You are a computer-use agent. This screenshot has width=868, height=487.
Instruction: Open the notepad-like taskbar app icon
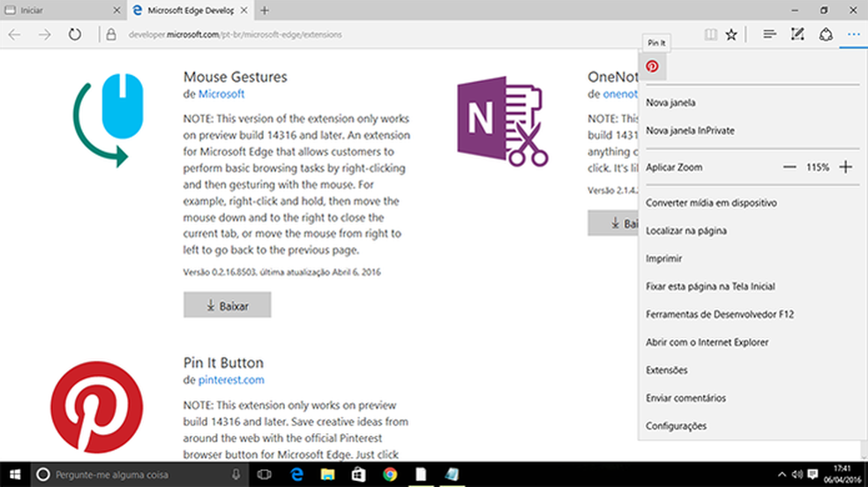click(x=452, y=475)
